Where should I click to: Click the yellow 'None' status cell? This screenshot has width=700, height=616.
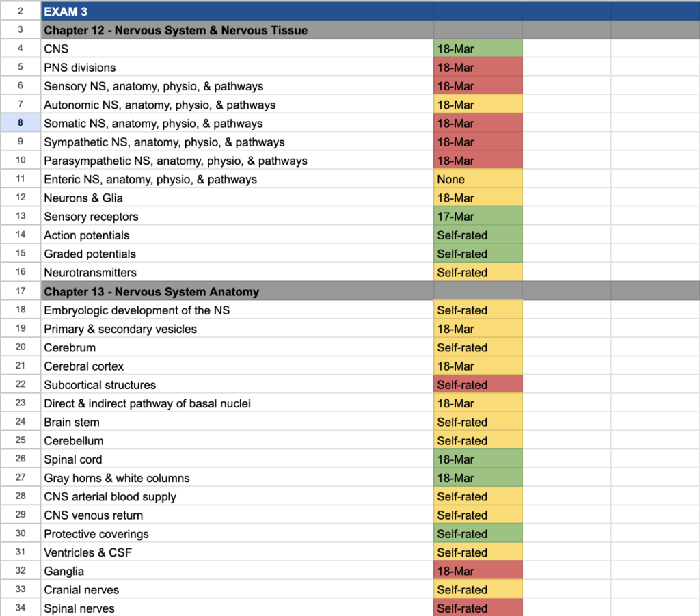478,180
